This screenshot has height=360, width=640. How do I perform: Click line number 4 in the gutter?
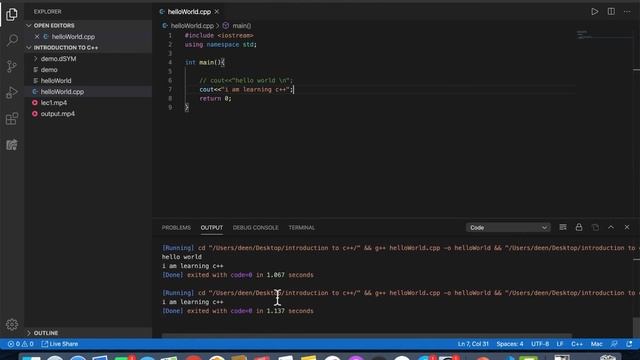170,62
